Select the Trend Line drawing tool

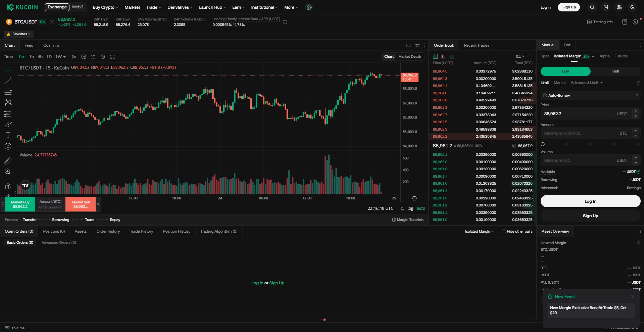click(7, 81)
